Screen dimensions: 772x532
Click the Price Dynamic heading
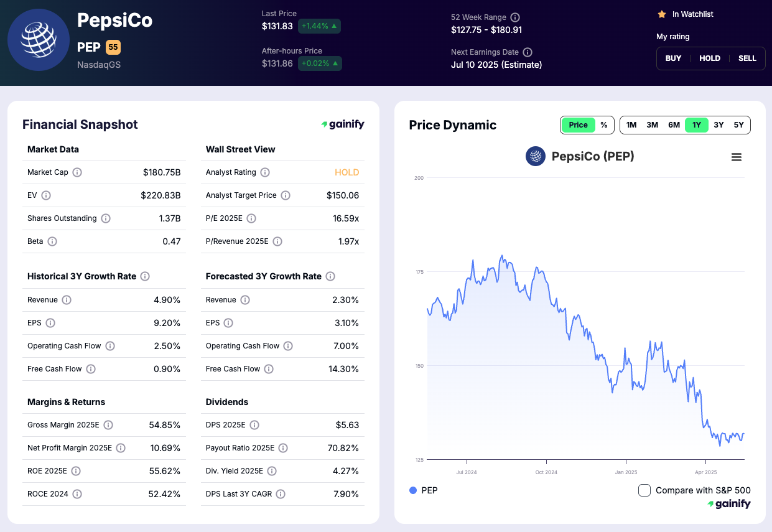453,125
